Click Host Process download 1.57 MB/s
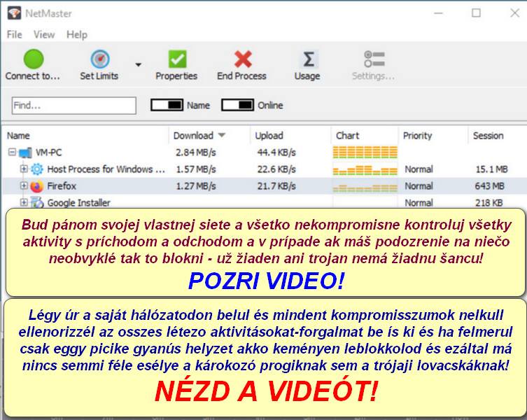The image size is (527, 420). (x=196, y=169)
